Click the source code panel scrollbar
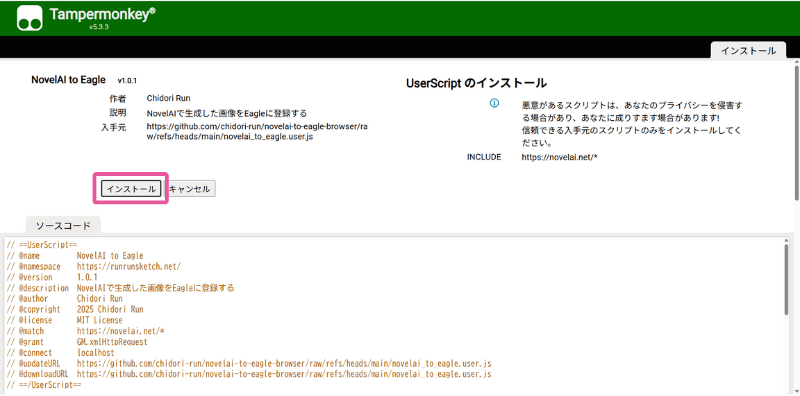 tap(786, 279)
